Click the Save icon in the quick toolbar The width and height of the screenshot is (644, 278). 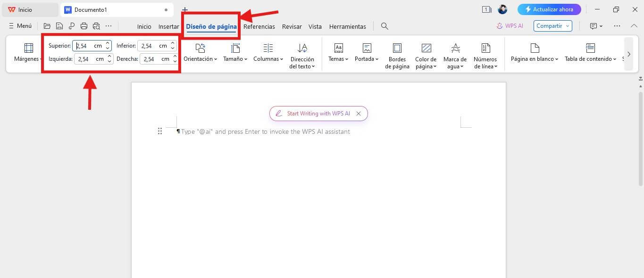[59, 26]
